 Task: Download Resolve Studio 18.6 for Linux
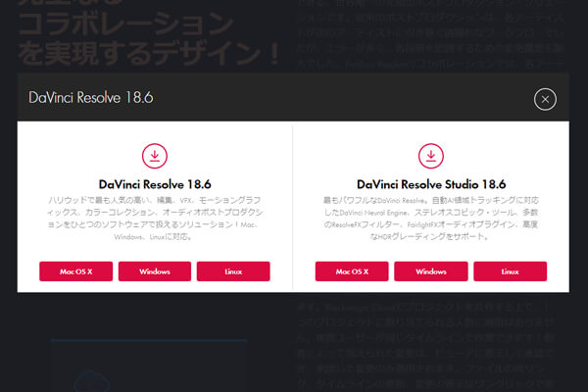[x=510, y=271]
